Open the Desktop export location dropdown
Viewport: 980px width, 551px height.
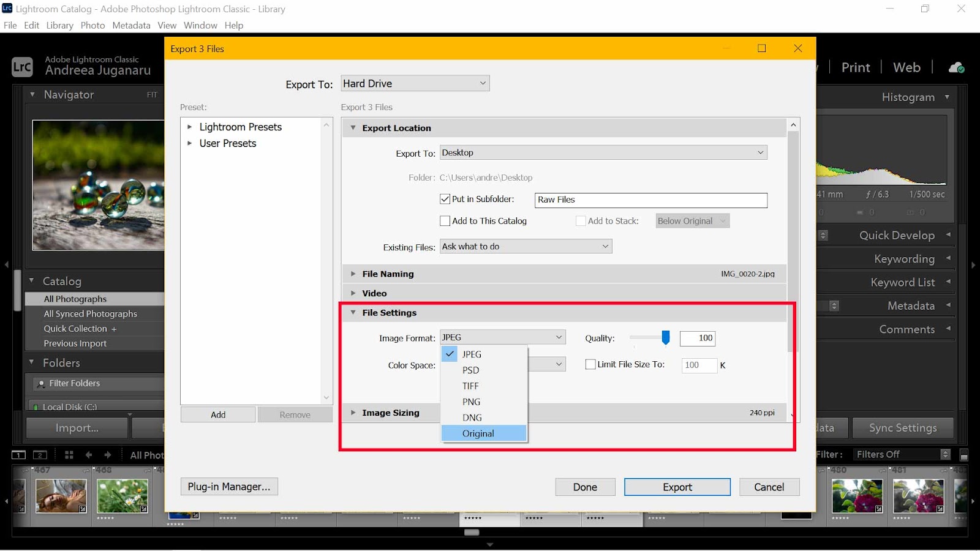point(603,152)
